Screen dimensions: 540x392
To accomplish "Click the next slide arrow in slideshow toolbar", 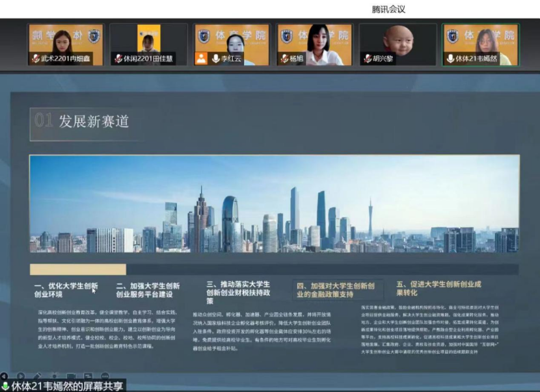I will coord(21,376).
